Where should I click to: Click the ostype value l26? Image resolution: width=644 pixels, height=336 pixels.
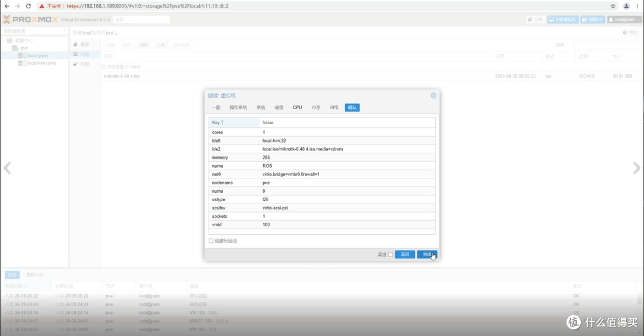click(265, 199)
